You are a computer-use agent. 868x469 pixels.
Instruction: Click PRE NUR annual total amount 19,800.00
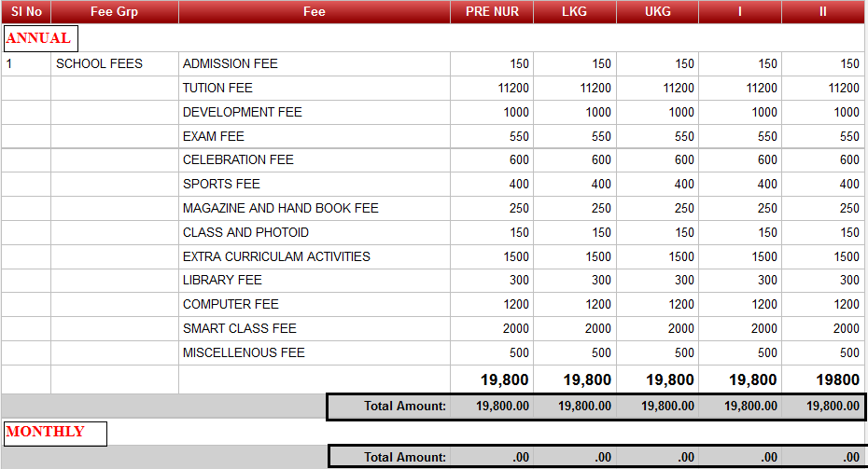click(502, 407)
